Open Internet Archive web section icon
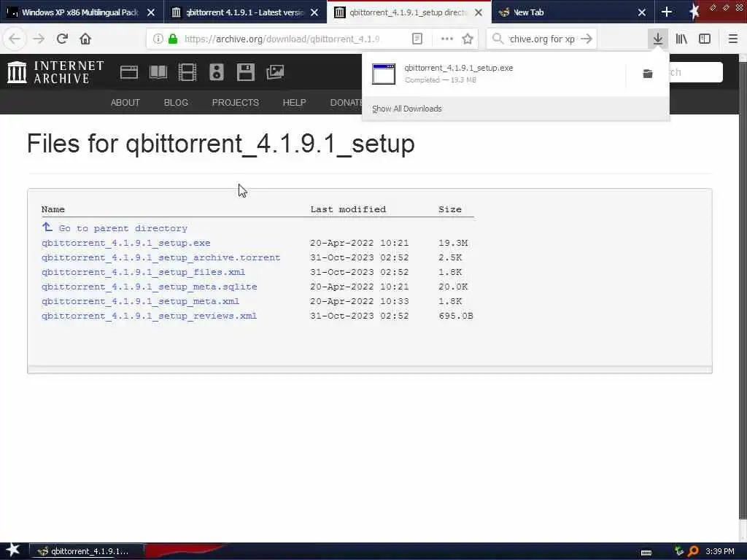The height and width of the screenshot is (560, 747). pos(128,72)
